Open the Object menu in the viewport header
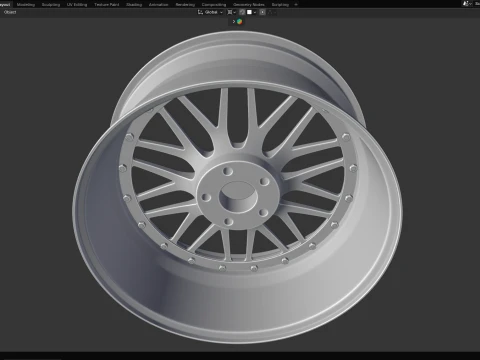 tap(10, 12)
